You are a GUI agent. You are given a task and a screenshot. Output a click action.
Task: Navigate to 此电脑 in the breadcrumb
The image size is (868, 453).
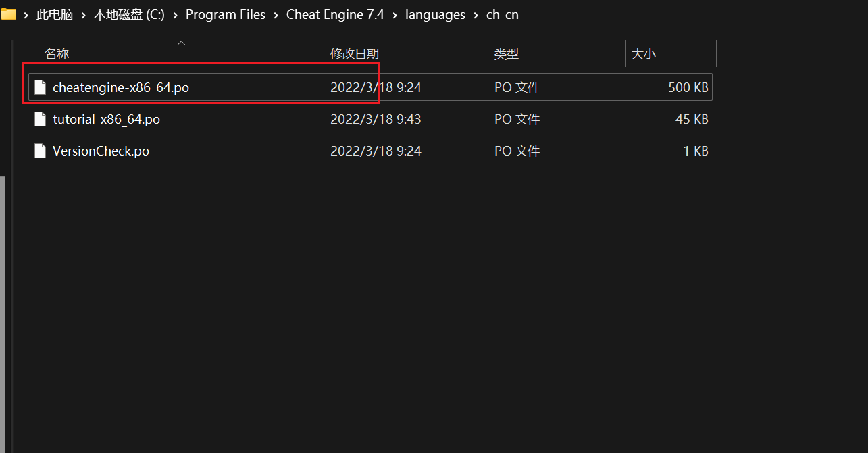tap(55, 14)
